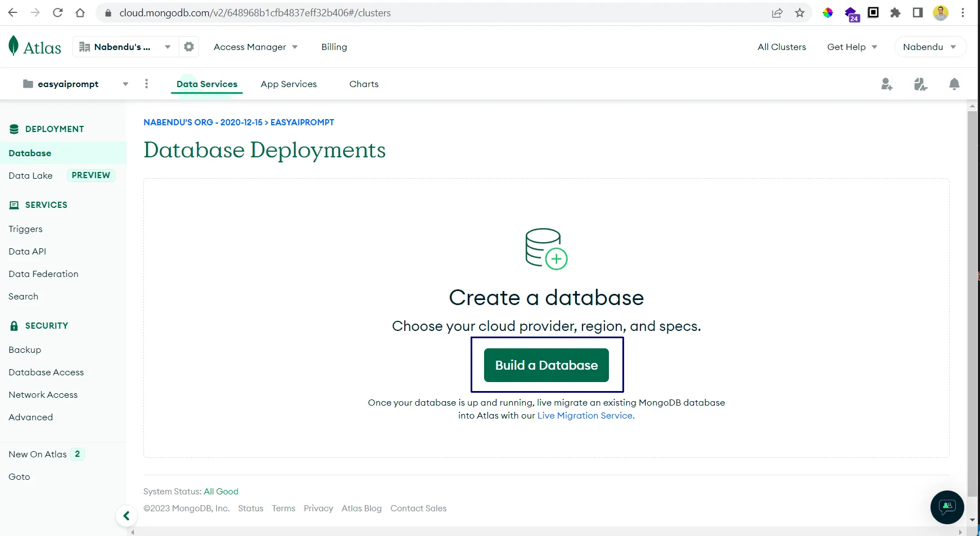
Task: Open Nabendu user account menu
Action: coord(930,47)
